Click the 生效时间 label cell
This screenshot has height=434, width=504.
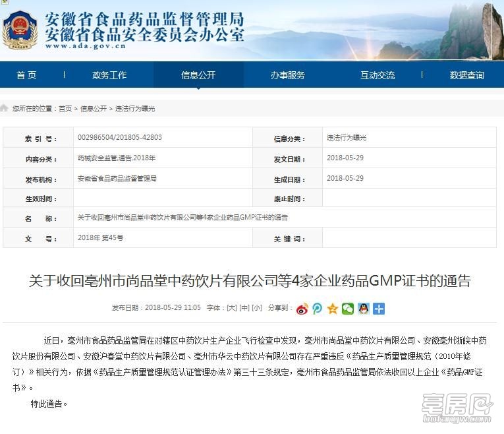[38, 198]
